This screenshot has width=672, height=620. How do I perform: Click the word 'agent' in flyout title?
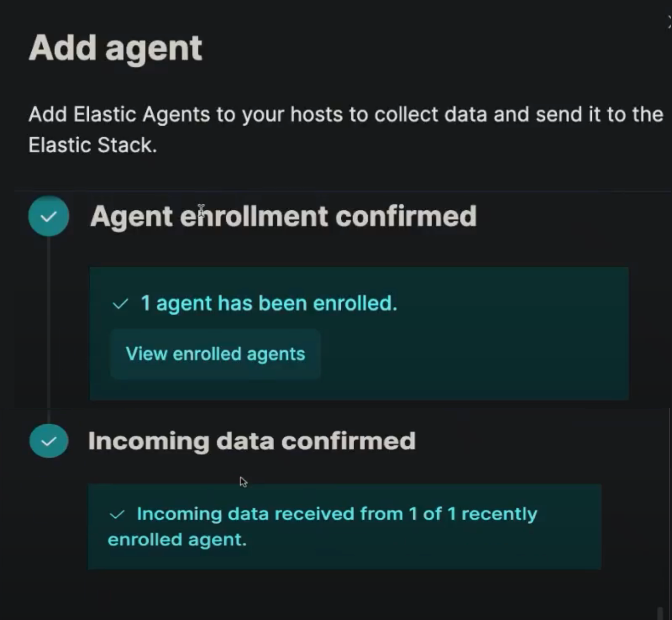[154, 49]
